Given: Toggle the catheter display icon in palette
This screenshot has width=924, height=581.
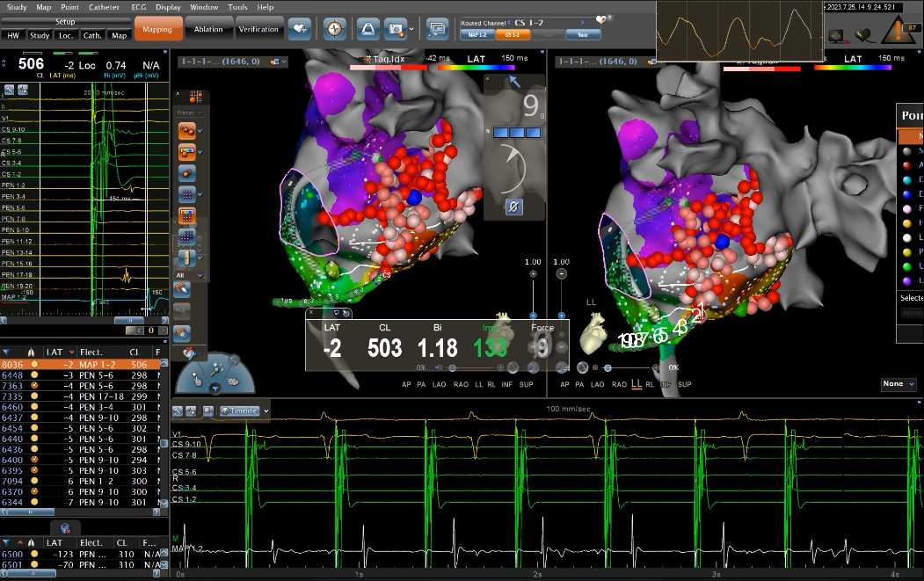Looking at the screenshot, I should pos(186,258).
